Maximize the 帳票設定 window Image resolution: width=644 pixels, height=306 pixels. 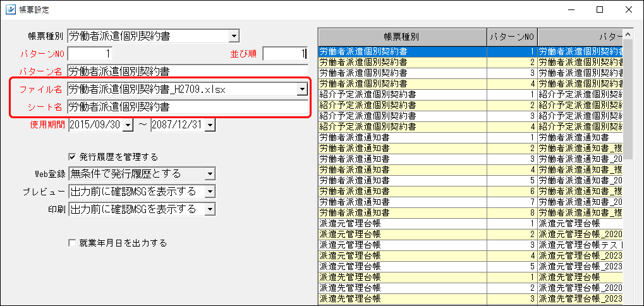pos(600,10)
